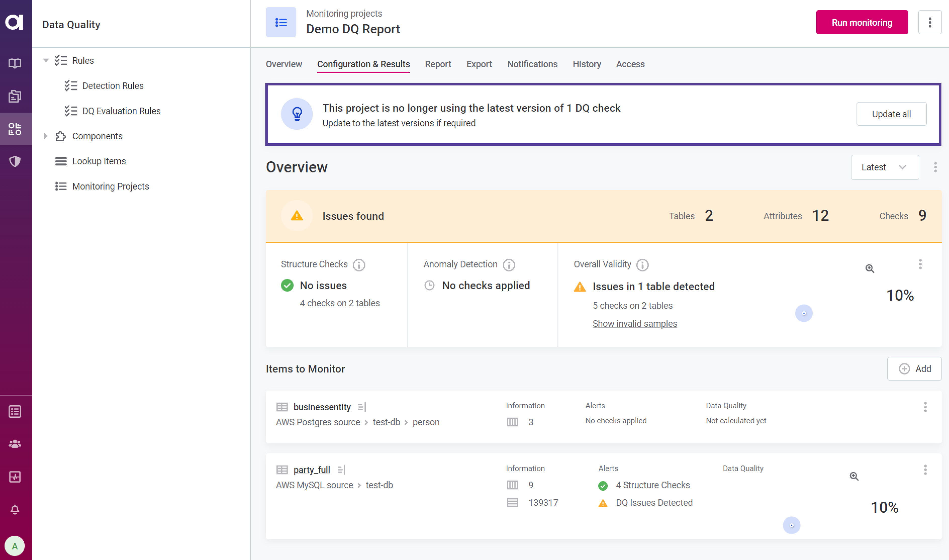This screenshot has height=560, width=949.
Task: Show Overall Validity info tooltip
Action: pos(643,265)
